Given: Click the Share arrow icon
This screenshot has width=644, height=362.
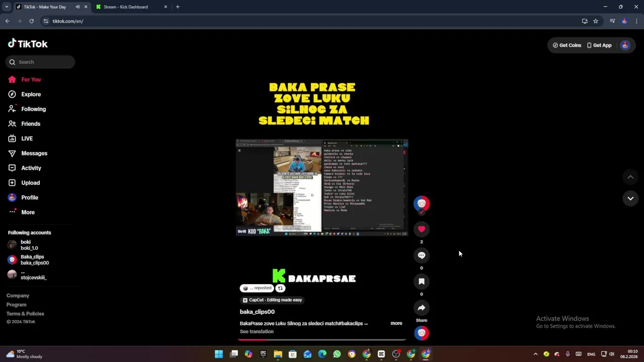Looking at the screenshot, I should [422, 308].
